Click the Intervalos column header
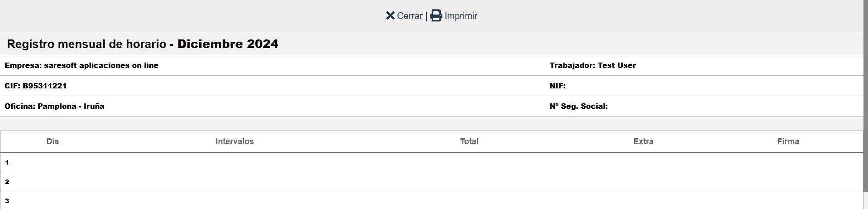868x209 pixels. click(234, 141)
